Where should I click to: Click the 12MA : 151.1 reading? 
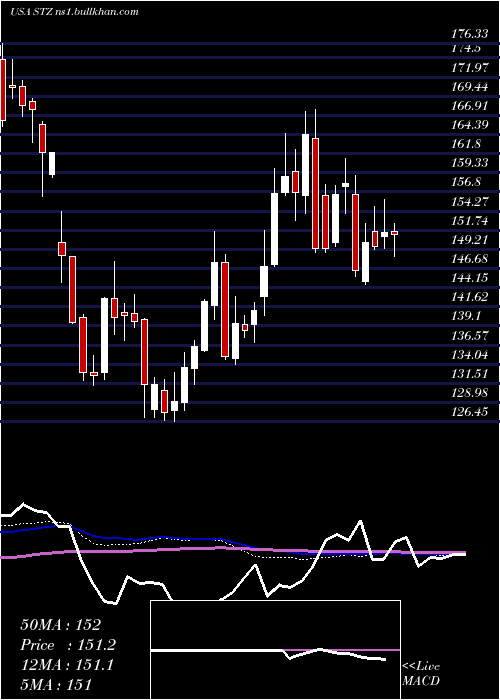tap(67, 665)
